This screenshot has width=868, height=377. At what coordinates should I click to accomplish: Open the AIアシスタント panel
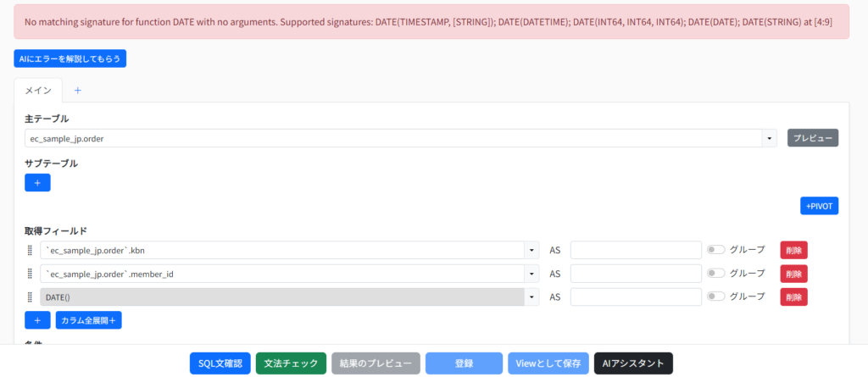(633, 363)
